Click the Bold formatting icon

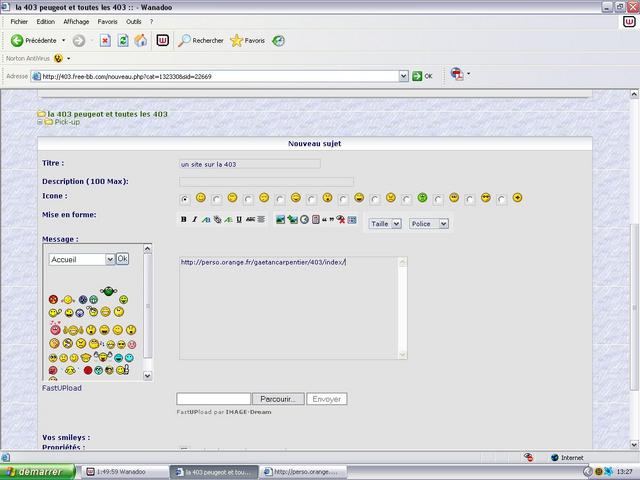183,219
